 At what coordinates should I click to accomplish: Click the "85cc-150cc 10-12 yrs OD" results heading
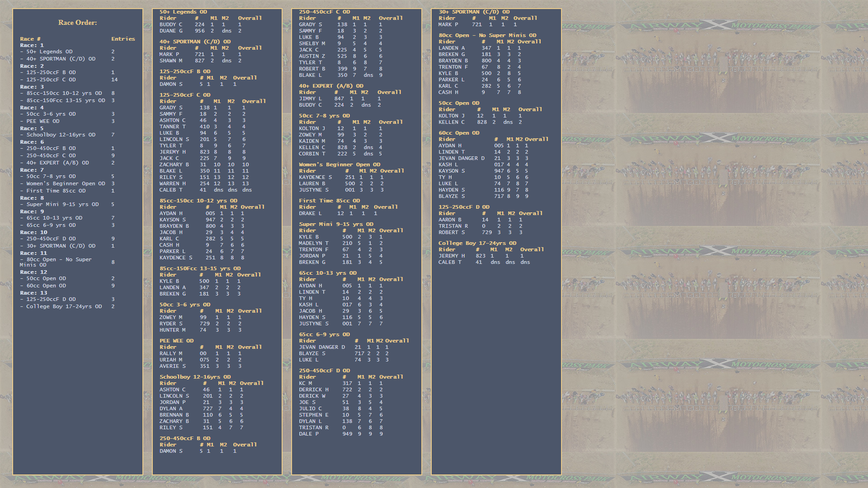(198, 201)
